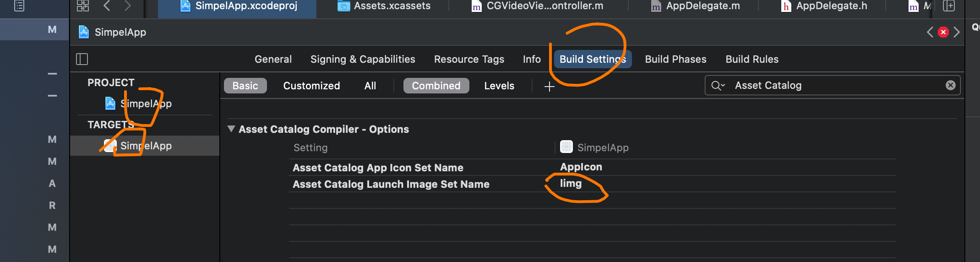Select SimpelApp under PROJECT

click(145, 104)
